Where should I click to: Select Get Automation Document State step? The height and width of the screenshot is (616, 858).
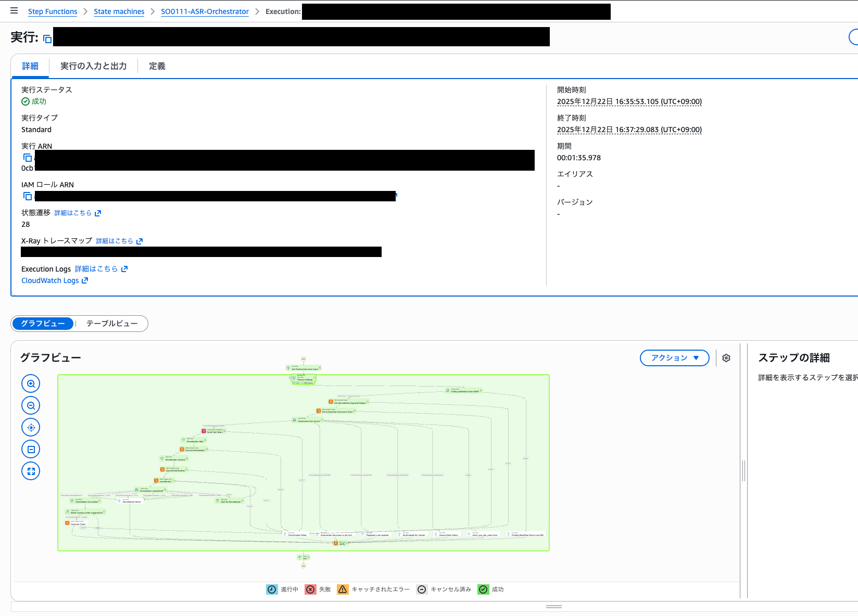(336, 411)
